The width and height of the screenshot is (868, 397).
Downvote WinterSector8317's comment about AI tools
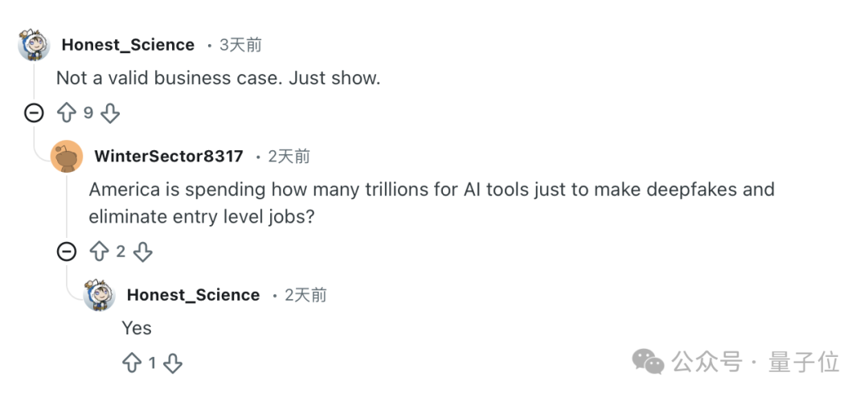point(143,252)
